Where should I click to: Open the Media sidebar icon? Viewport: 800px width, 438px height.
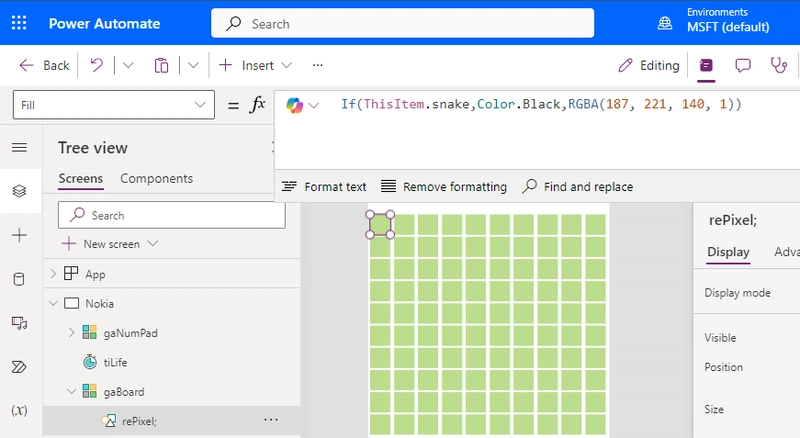[x=19, y=323]
